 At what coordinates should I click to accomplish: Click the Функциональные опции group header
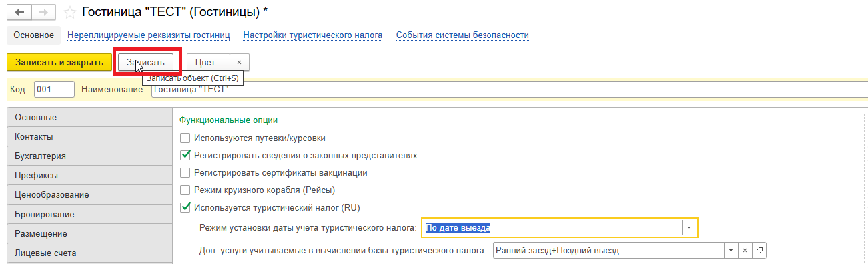[x=229, y=120]
